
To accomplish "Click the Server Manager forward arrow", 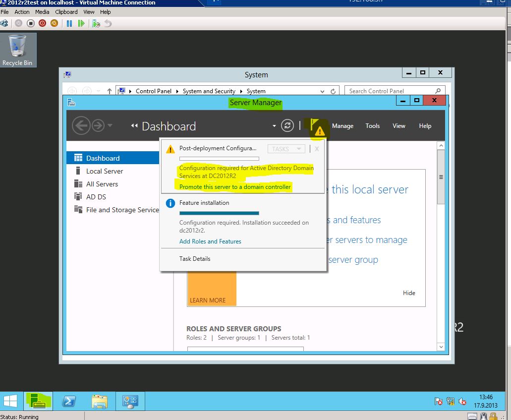I will pyautogui.click(x=98, y=125).
